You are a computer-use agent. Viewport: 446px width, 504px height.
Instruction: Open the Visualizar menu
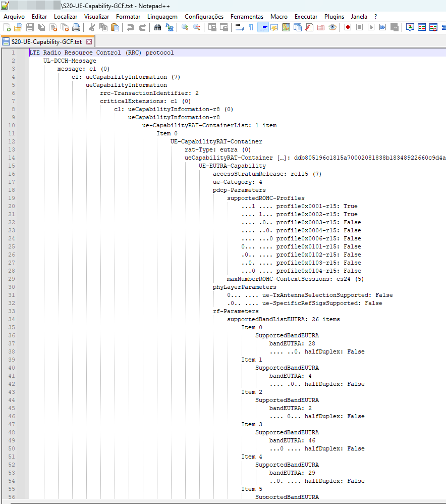click(97, 17)
